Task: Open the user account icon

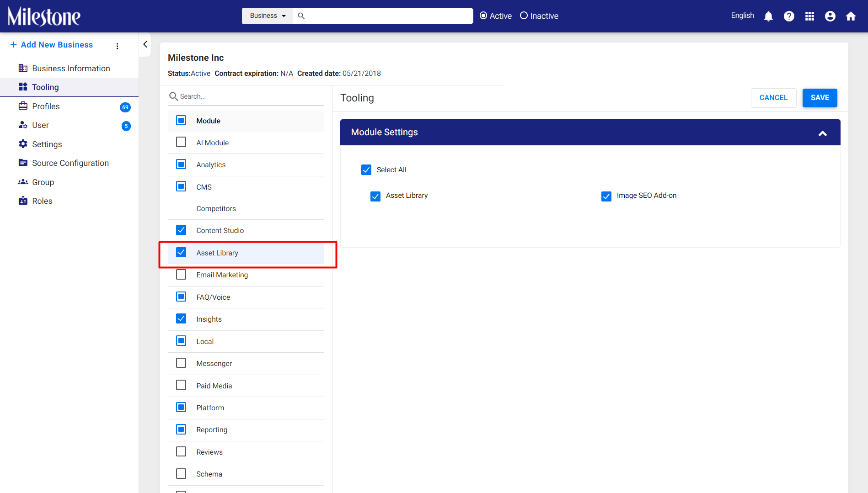Action: [830, 16]
